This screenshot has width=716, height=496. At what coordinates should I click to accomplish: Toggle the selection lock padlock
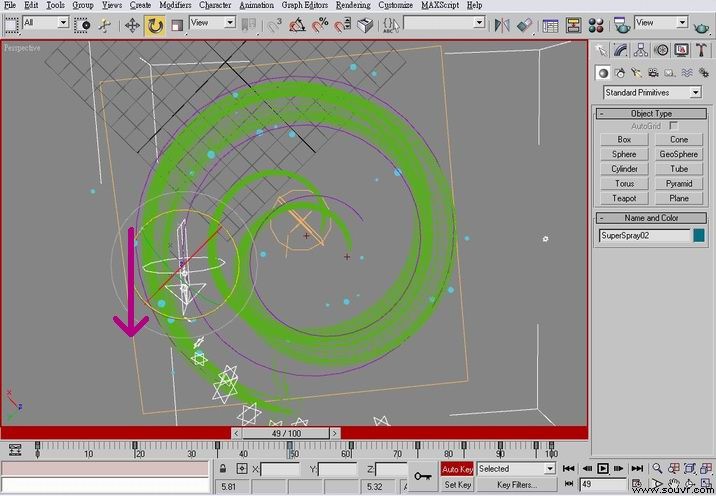point(223,469)
